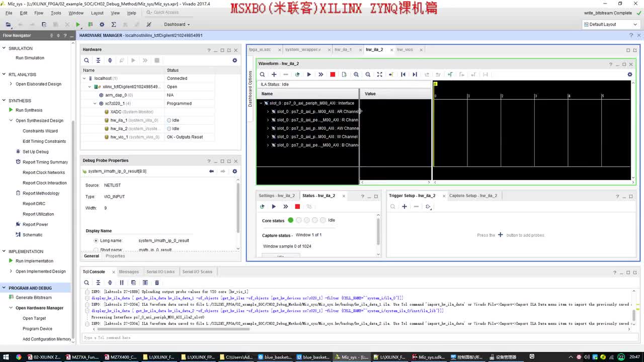
Task: Zoom in on the waveform
Action: (x=356, y=74)
